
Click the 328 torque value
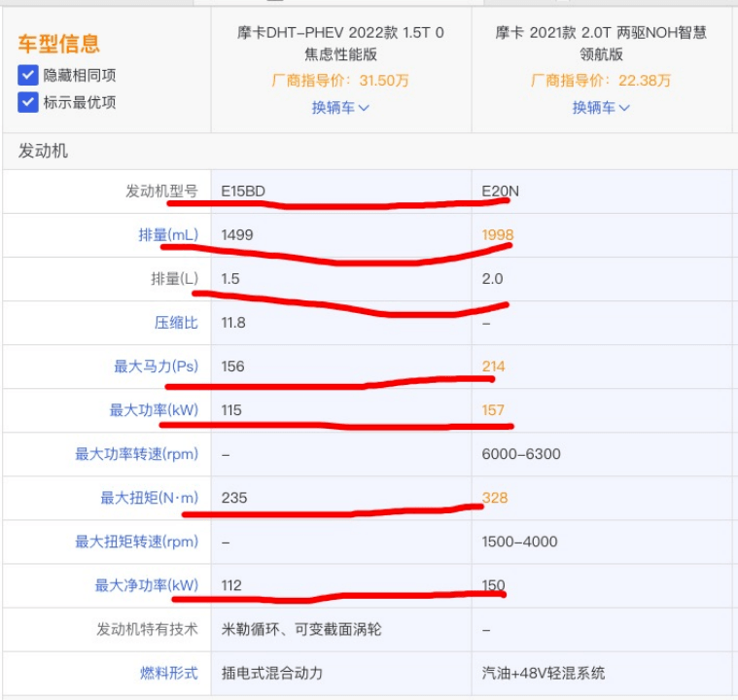click(x=495, y=498)
